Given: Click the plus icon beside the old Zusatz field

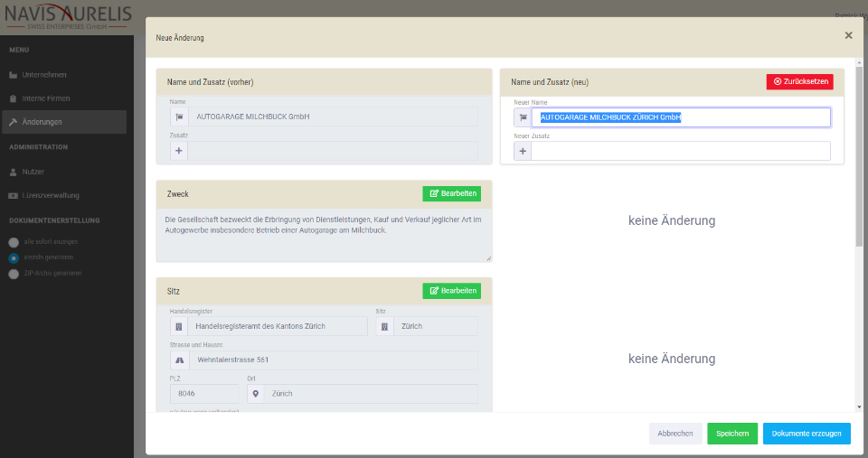Looking at the screenshot, I should [x=179, y=151].
